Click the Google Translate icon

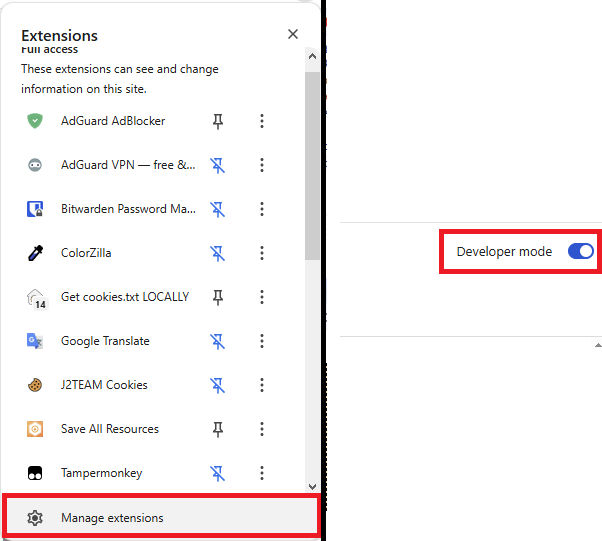[x=35, y=341]
